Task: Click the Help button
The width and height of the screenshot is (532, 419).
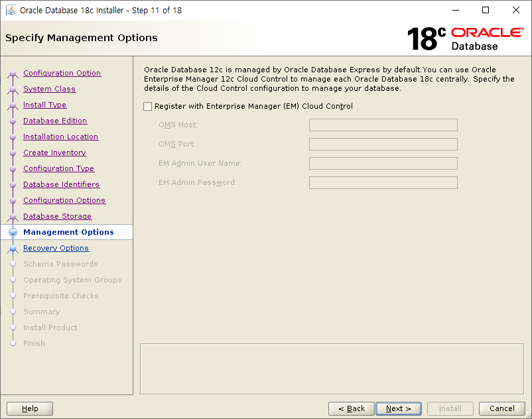Action: point(30,408)
